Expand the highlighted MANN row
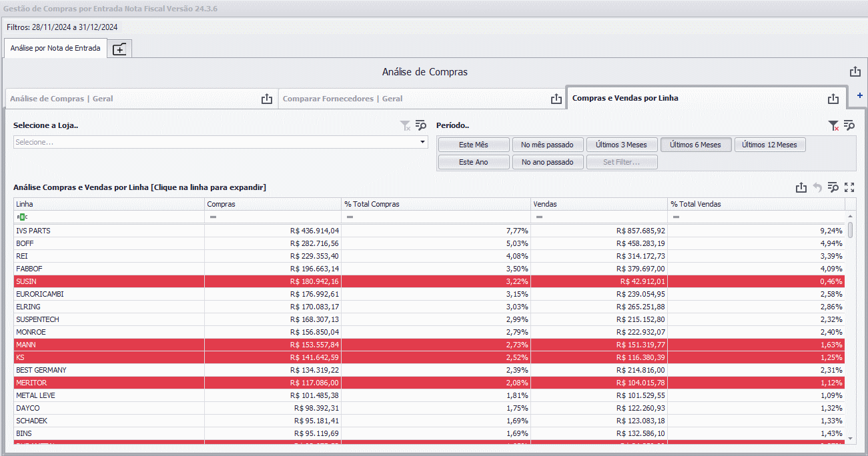This screenshot has width=868, height=456. click(430, 345)
